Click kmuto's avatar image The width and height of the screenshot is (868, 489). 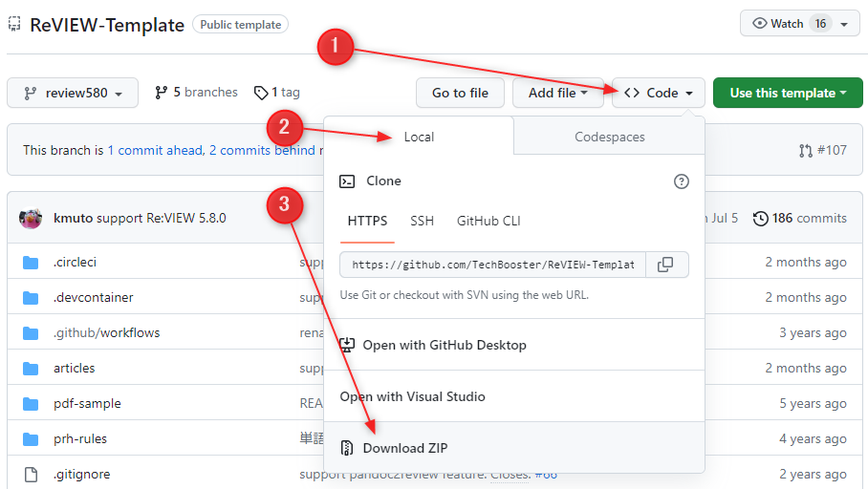[x=31, y=218]
